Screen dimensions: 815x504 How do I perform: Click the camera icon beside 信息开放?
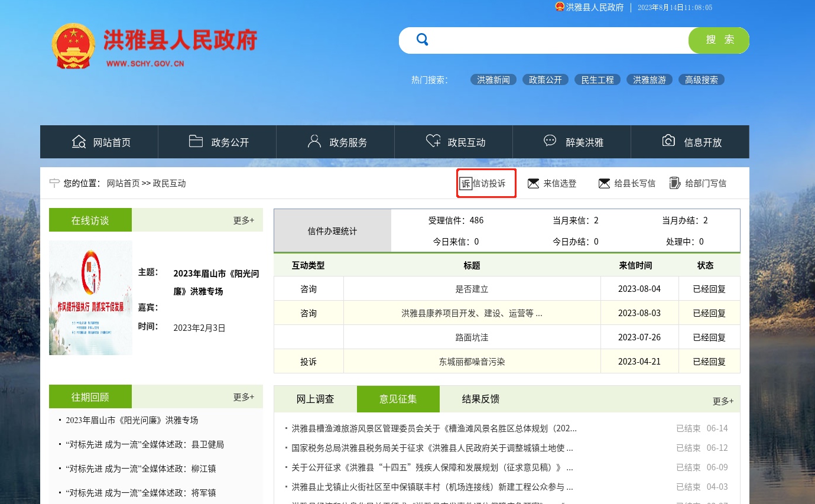(668, 141)
